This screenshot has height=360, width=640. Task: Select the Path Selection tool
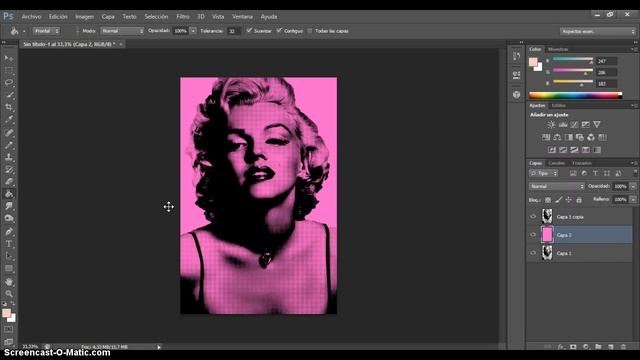9,256
